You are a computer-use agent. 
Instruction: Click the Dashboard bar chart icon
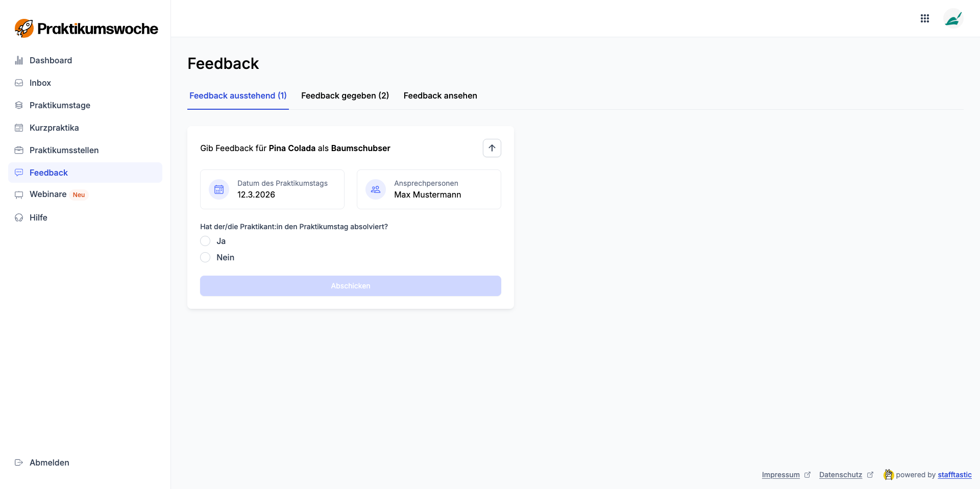(19, 60)
